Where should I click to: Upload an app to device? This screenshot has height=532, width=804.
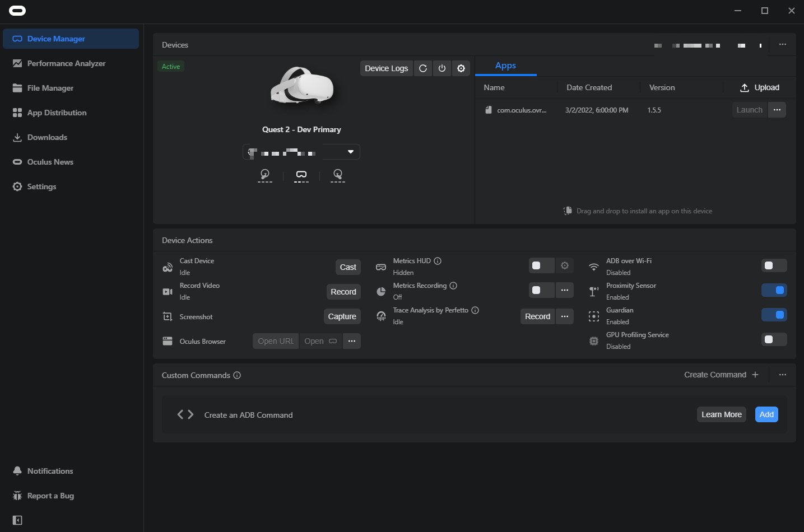pyautogui.click(x=760, y=87)
